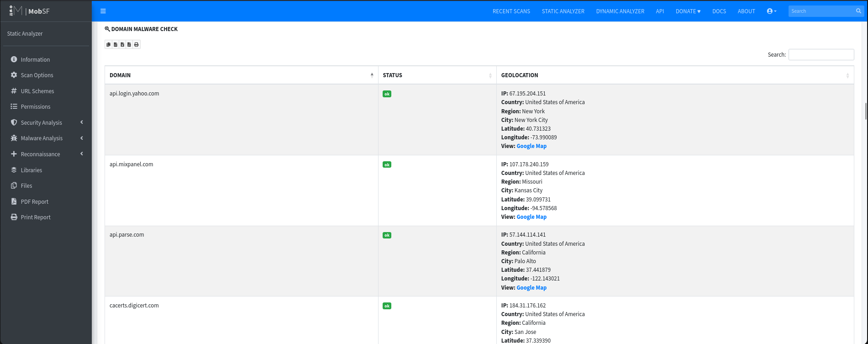Print the domain malware check table
Viewport: 868px width, 344px height.
[x=137, y=44]
